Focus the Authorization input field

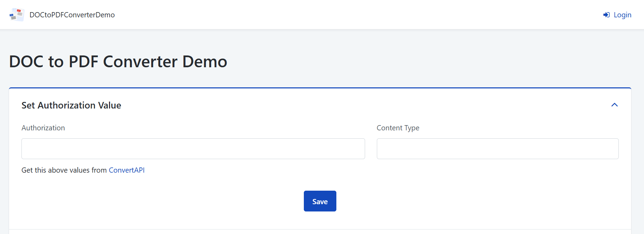click(193, 149)
